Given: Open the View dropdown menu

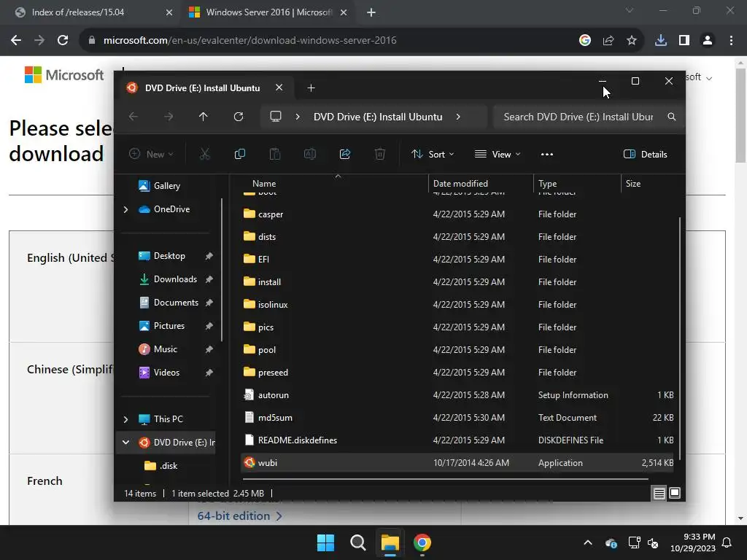Looking at the screenshot, I should click(x=498, y=154).
